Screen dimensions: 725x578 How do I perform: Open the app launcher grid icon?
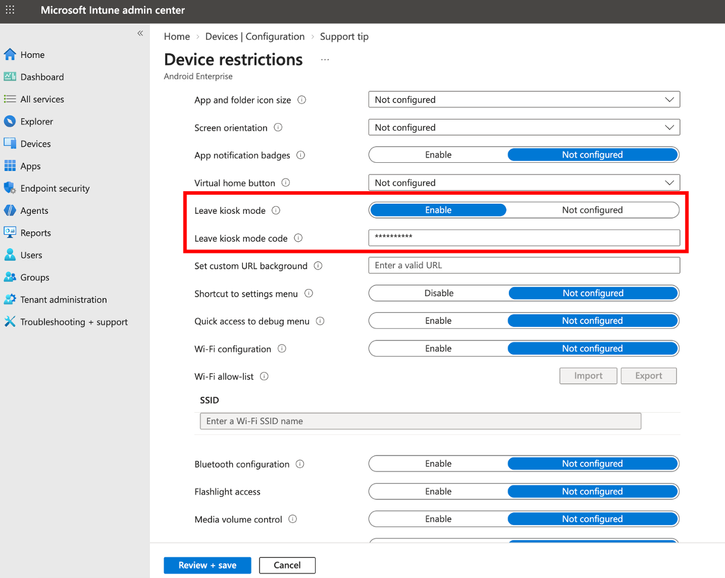pyautogui.click(x=10, y=10)
